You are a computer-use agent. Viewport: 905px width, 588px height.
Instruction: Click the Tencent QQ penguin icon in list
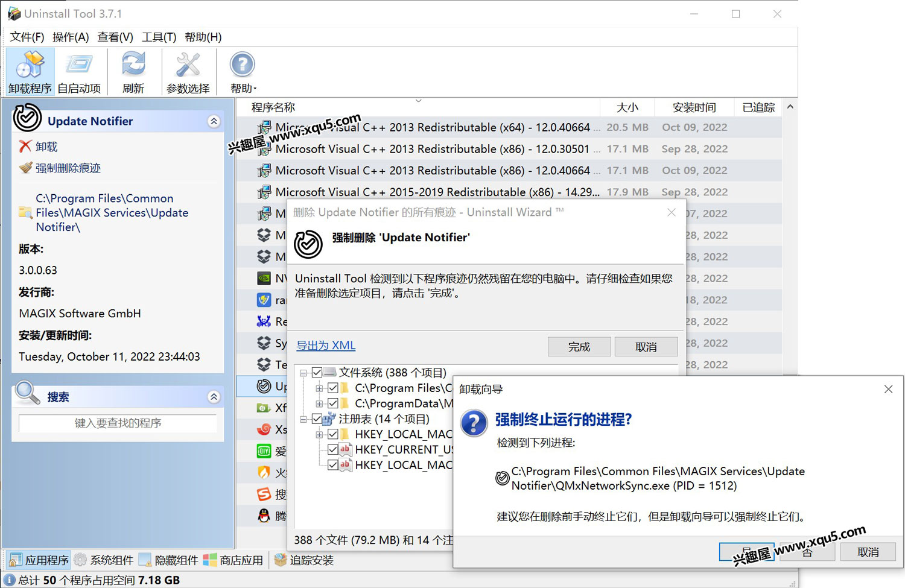[264, 516]
